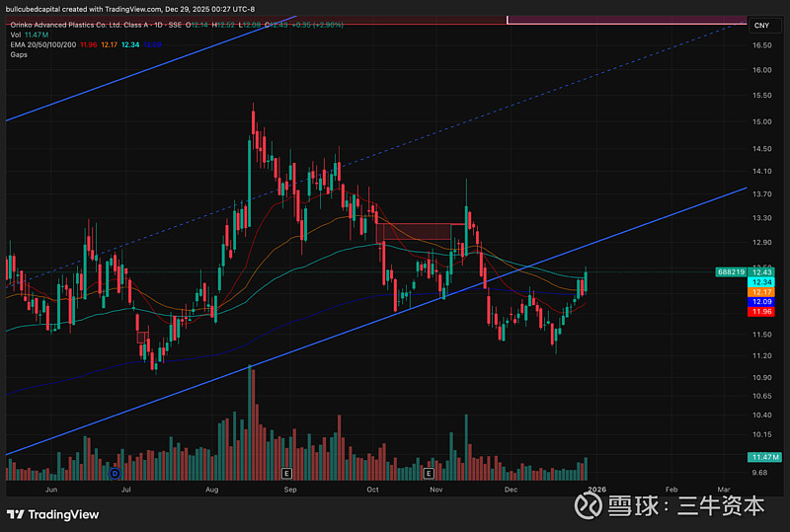Open the CNY currency selector
This screenshot has width=790, height=532.
[760, 25]
